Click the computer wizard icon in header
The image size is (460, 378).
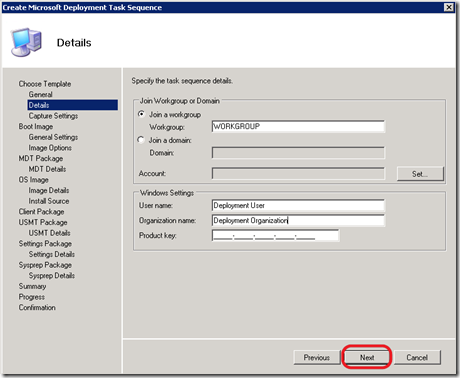click(26, 42)
